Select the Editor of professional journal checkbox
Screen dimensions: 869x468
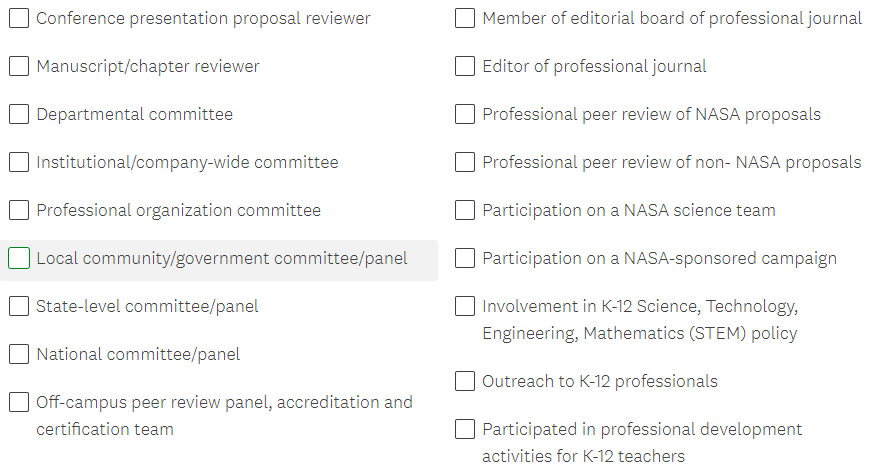pos(465,66)
